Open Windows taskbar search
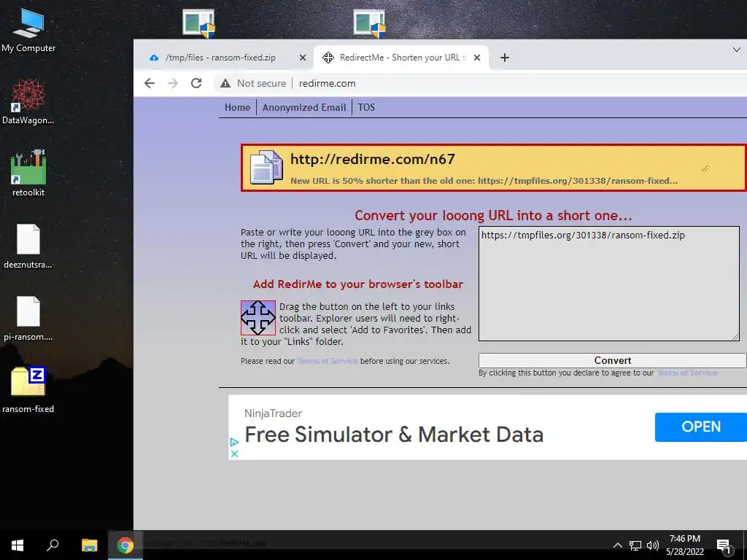 click(x=53, y=545)
